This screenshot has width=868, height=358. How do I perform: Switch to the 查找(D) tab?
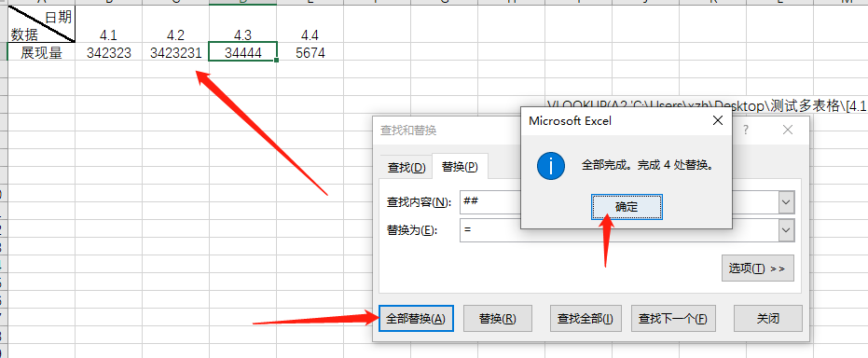[406, 168]
